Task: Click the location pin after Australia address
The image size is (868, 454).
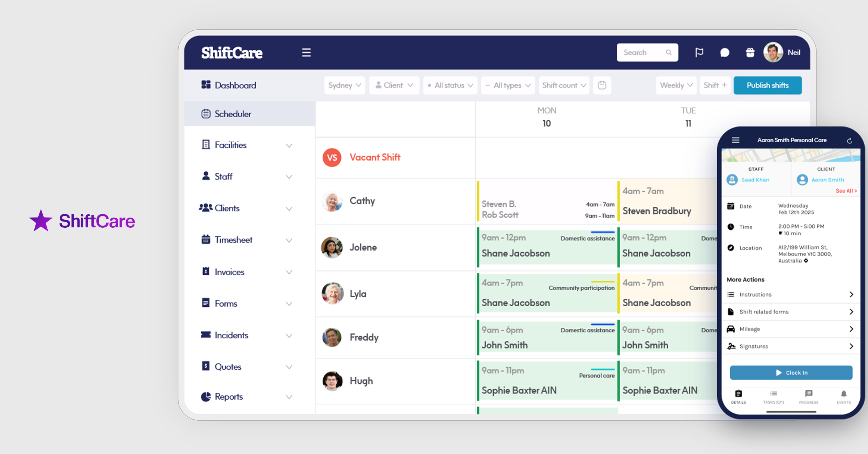Action: pyautogui.click(x=806, y=261)
